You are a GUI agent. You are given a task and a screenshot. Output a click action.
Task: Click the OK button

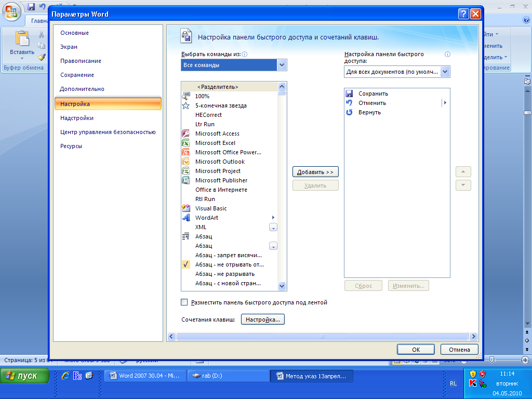[x=416, y=350]
